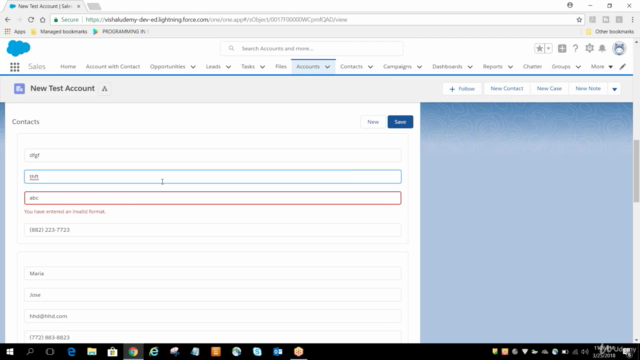
Task: Reload the page with the refresh icon
Action: 31,20
